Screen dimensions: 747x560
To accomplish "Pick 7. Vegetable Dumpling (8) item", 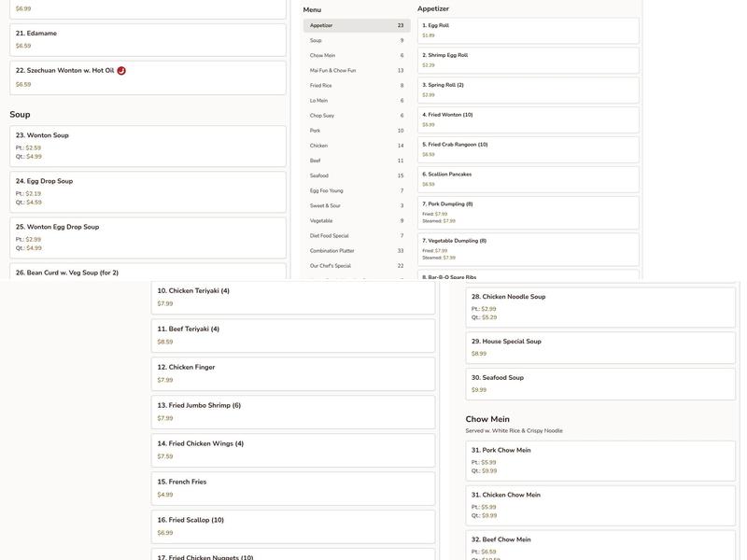I will point(528,249).
